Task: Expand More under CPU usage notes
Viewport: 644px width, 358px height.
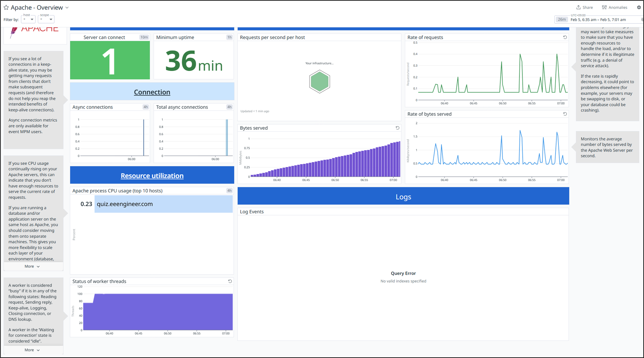Action: [32, 266]
